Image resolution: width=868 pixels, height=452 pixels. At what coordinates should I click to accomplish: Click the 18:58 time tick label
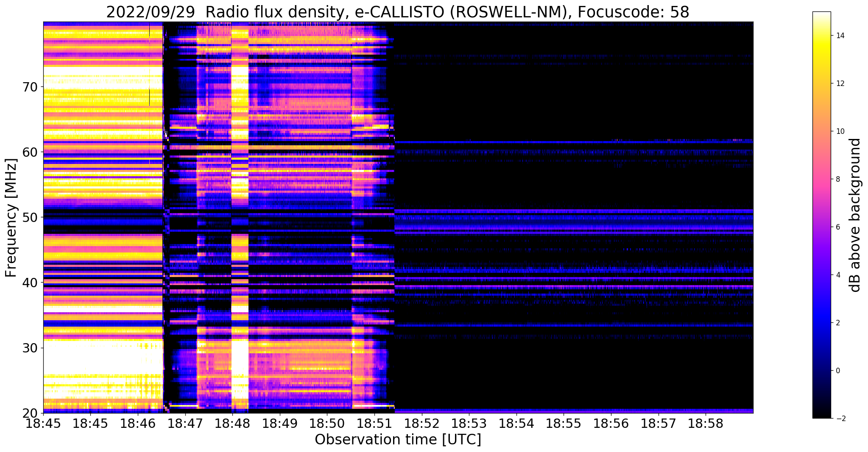[x=706, y=424]
